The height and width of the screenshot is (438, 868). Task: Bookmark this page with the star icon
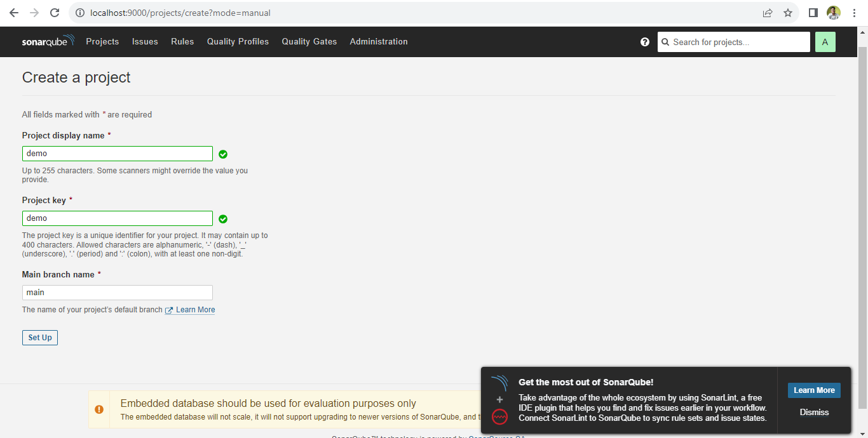pyautogui.click(x=788, y=13)
